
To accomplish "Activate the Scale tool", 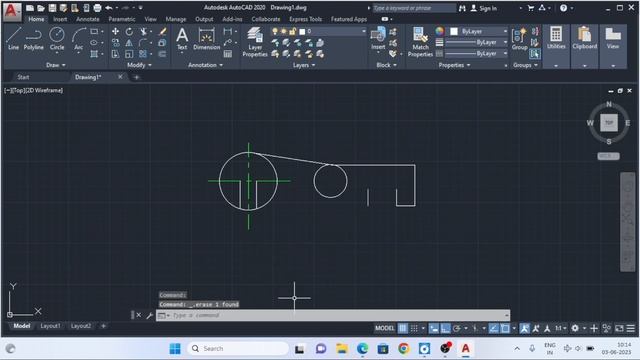I will pyautogui.click(x=129, y=54).
